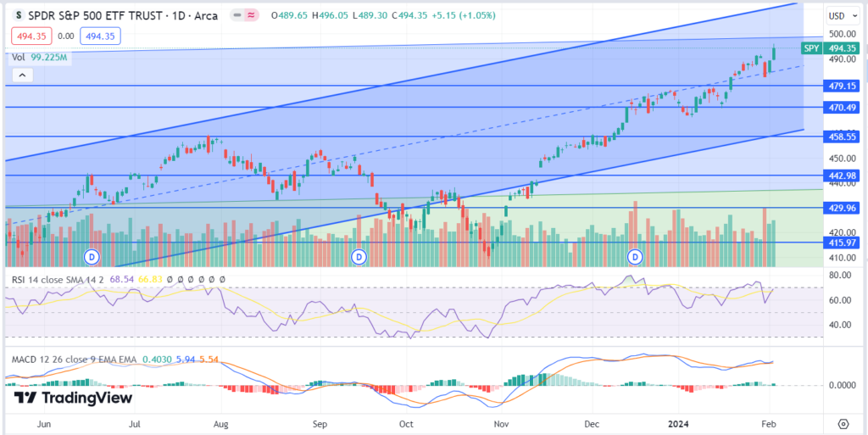Viewport: 868px width, 435px height.
Task: Click the RSI SMA value 66.83
Action: coord(151,280)
